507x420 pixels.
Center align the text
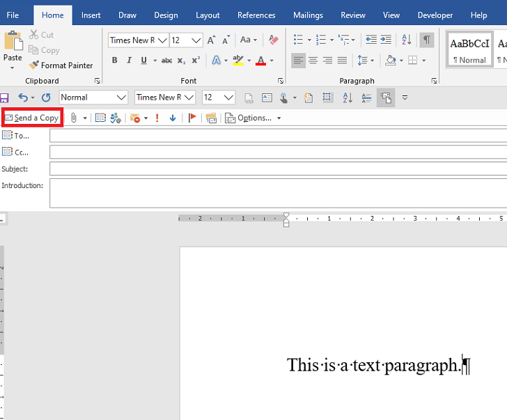click(313, 61)
